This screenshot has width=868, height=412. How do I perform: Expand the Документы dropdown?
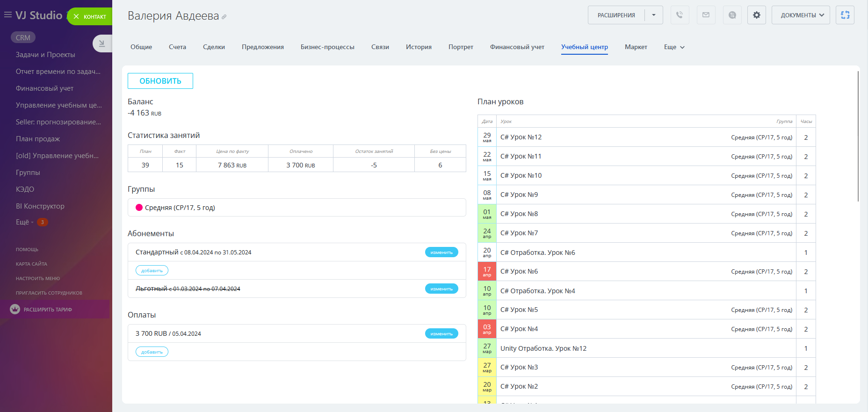coord(800,15)
